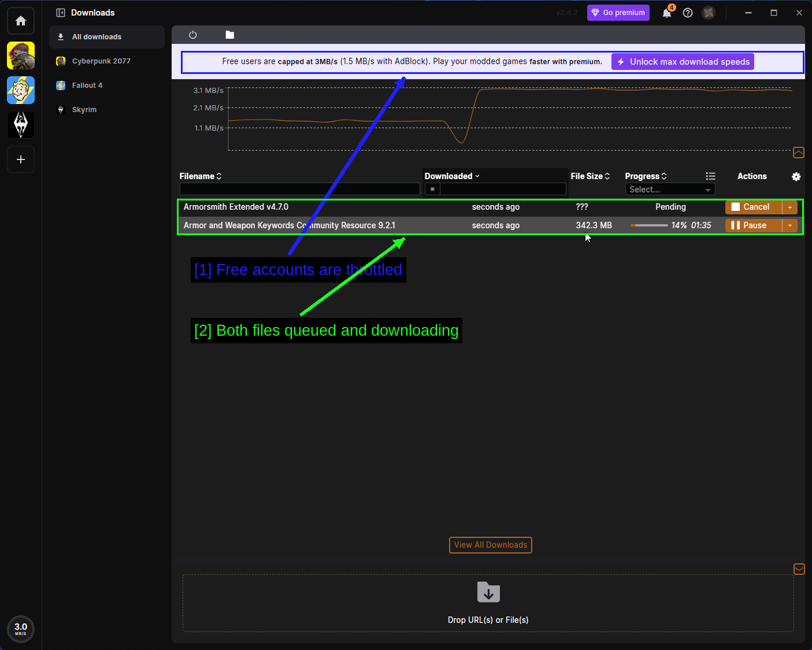Click the Downloaded date filter input
This screenshot has height=650, width=812.
503,189
